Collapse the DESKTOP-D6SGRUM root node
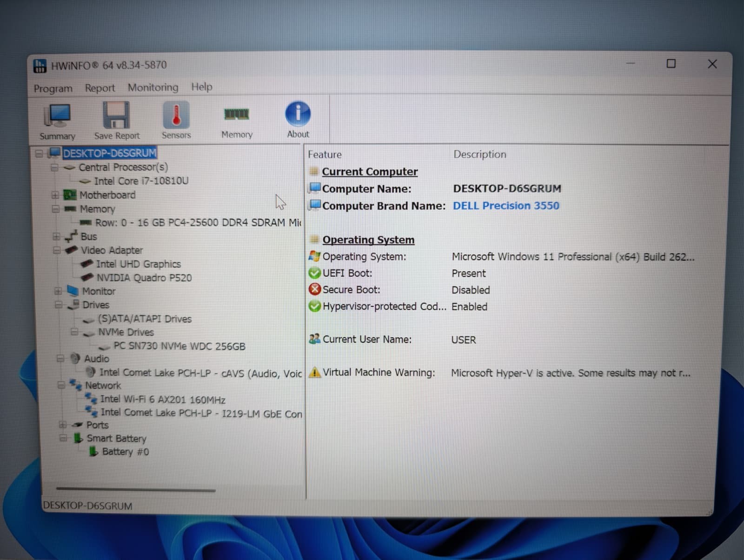The width and height of the screenshot is (744, 560). click(x=39, y=153)
